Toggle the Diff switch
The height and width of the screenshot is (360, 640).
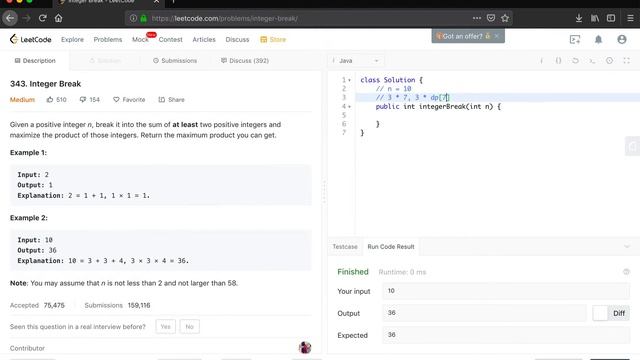[611, 313]
